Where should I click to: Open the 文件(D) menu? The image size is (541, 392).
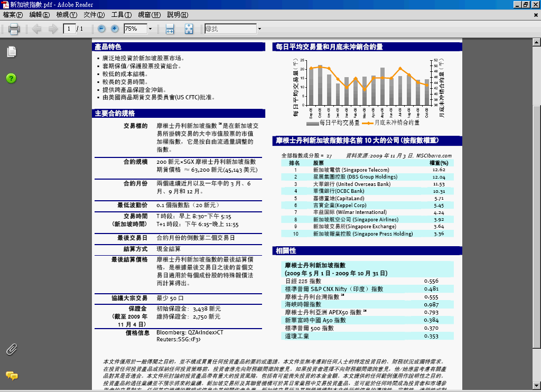94,15
